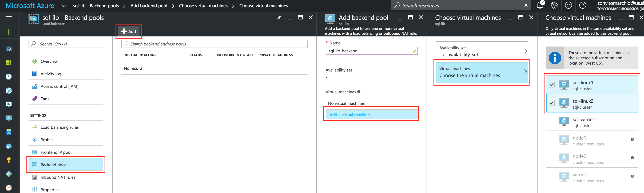Sort by STATUS column header
644x193 pixels.
pyautogui.click(x=196, y=55)
